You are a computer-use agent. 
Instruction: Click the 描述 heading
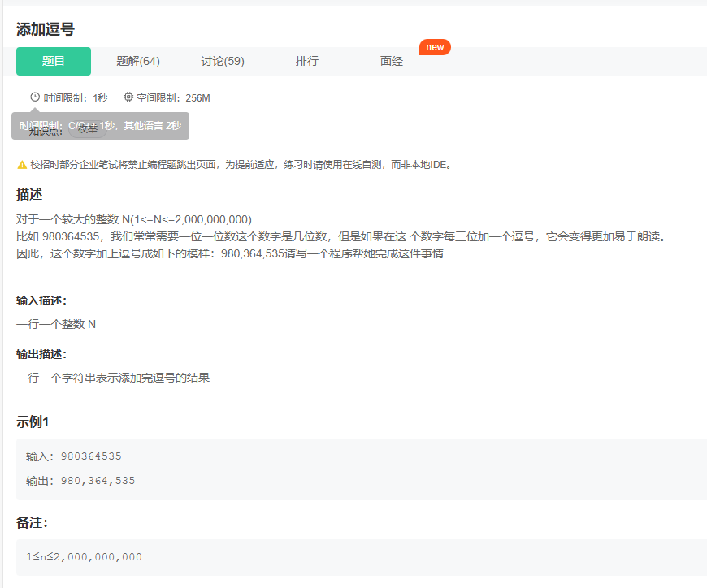coord(29,195)
